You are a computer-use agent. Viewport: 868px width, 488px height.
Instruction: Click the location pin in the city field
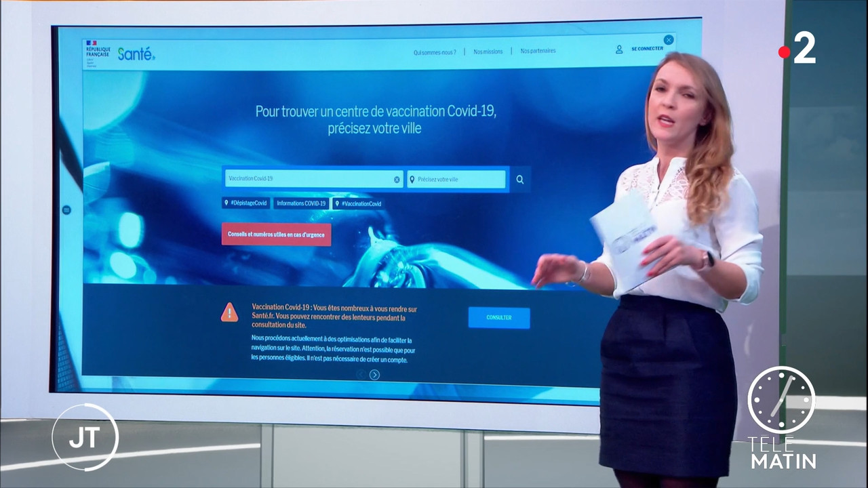point(412,180)
